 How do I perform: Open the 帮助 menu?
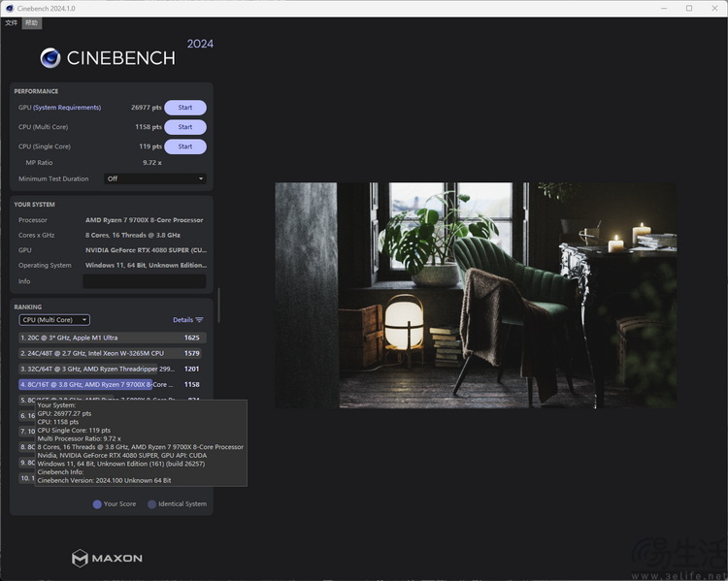[32, 22]
